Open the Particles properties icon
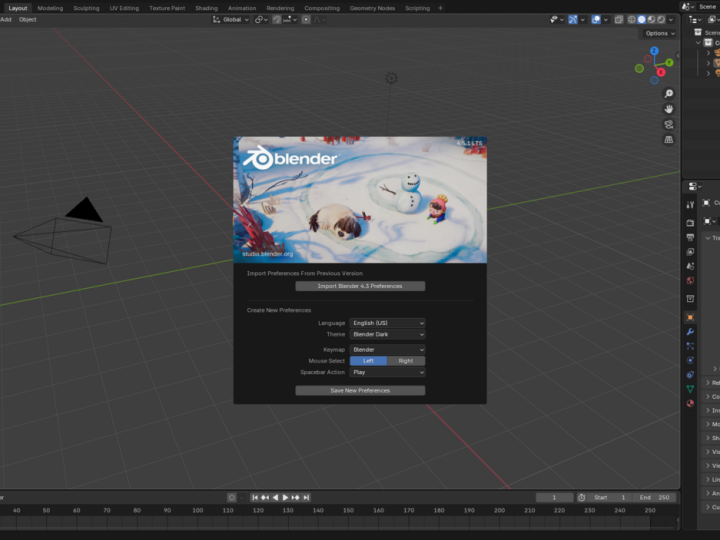This screenshot has height=540, width=720. 690,346
